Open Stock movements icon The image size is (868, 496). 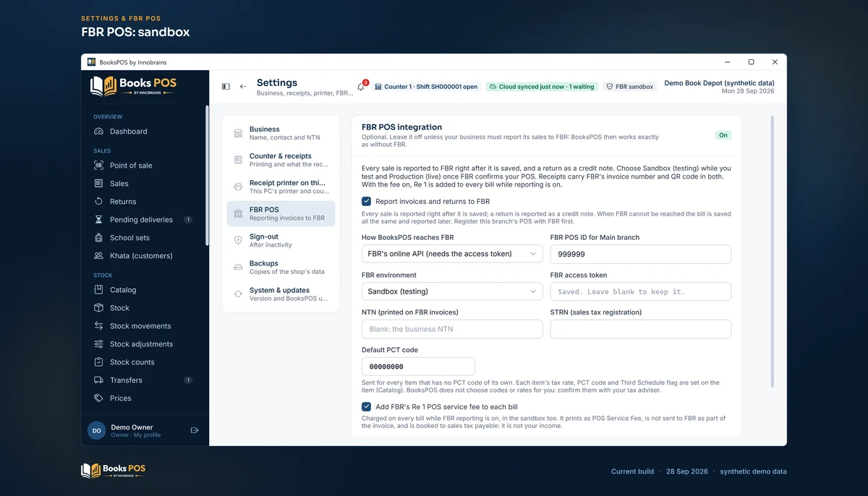99,326
